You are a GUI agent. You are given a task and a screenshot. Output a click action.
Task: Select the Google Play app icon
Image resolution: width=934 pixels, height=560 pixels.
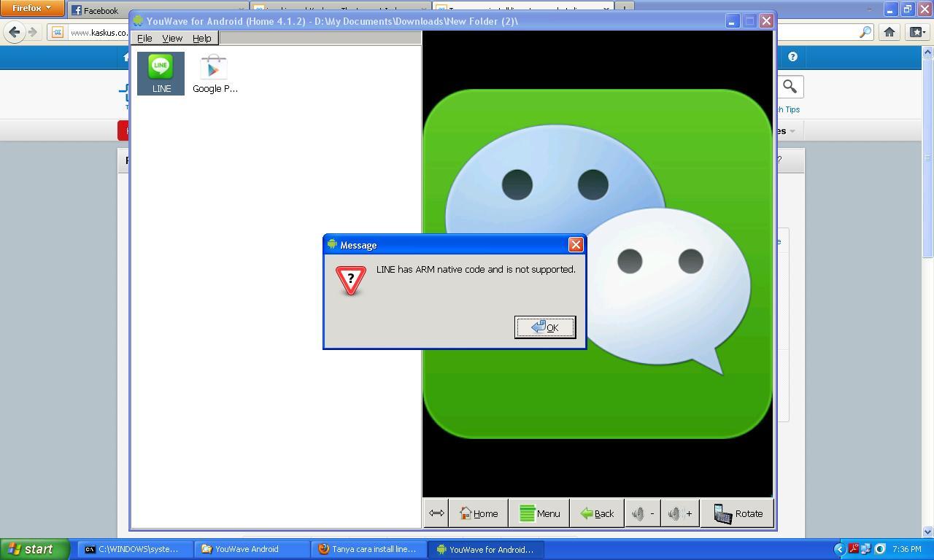(x=215, y=73)
